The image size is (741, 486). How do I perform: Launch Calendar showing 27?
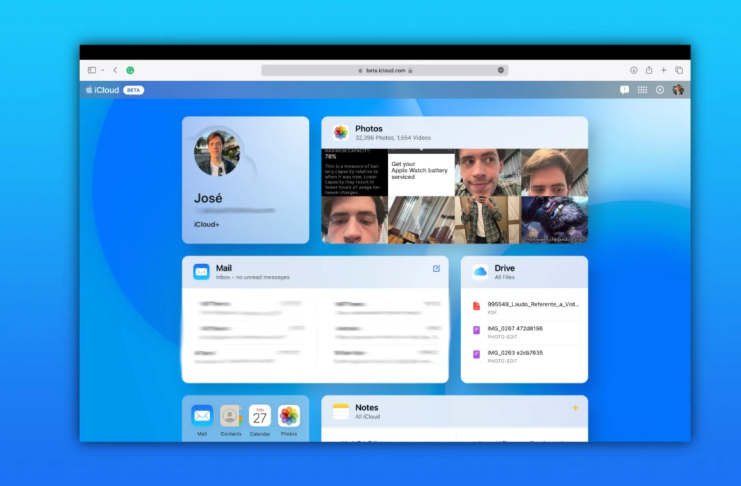pos(260,416)
